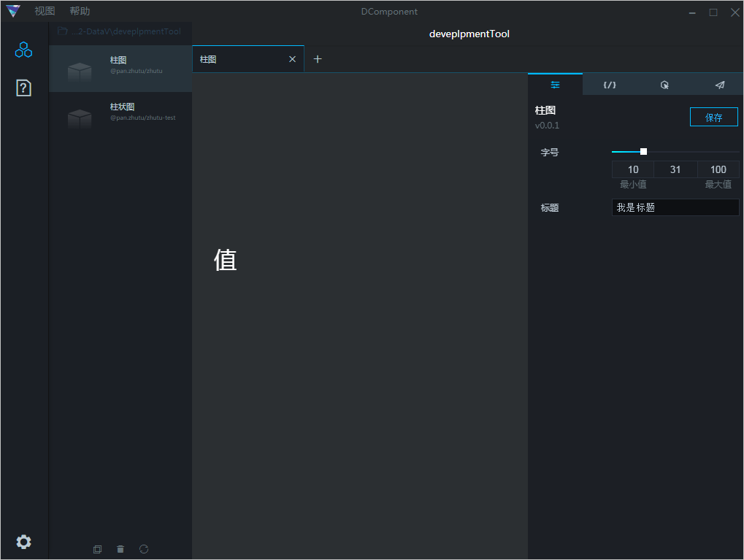This screenshot has height=560, width=744.
Task: Click the deveplpmentTool project title
Action: [469, 34]
